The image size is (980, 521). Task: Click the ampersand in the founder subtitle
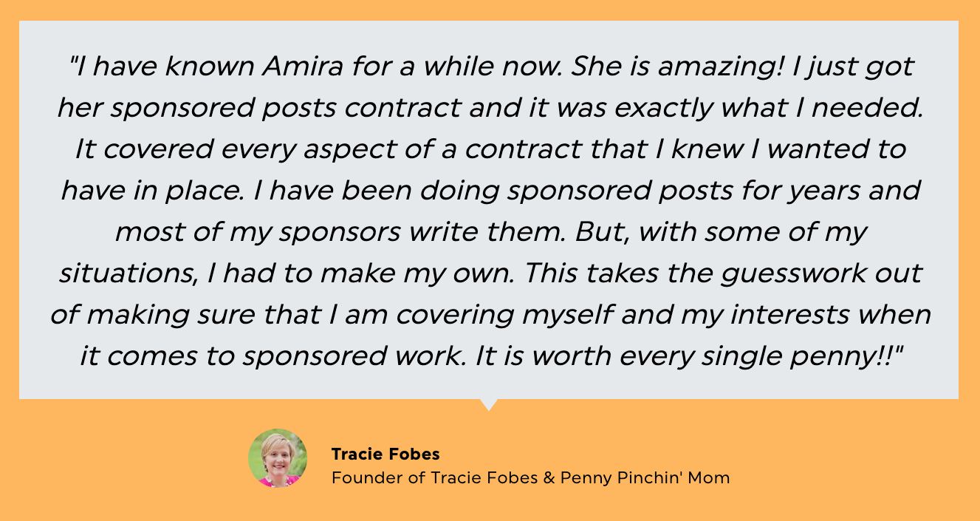pyautogui.click(x=549, y=477)
